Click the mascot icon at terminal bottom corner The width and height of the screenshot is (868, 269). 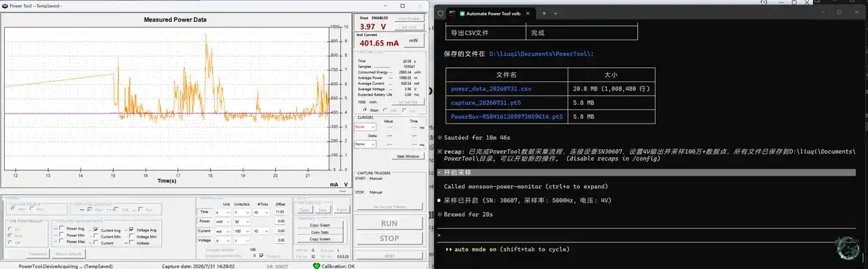(847, 249)
